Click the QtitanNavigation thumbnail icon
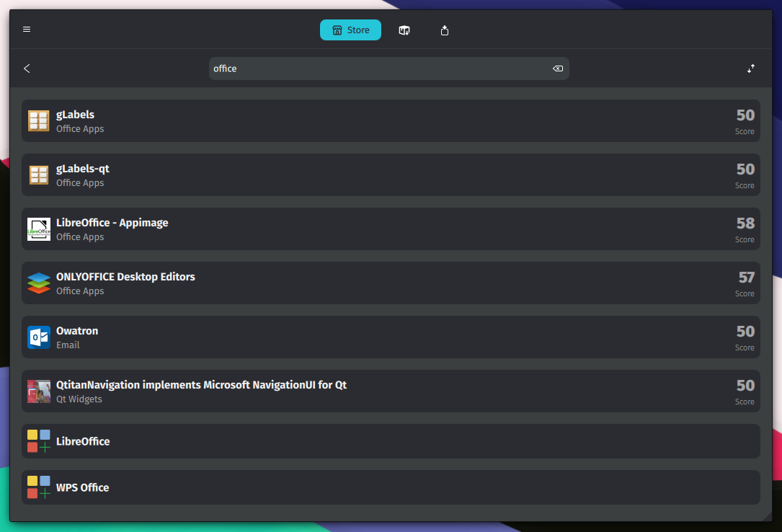The height and width of the screenshot is (532, 782). tap(39, 391)
